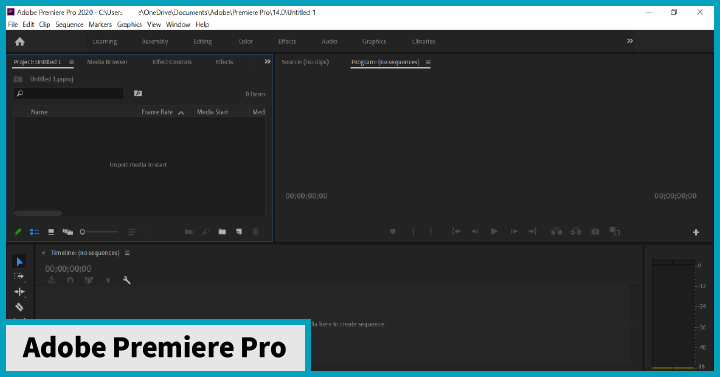Click Add Marker in Program monitor

click(393, 231)
